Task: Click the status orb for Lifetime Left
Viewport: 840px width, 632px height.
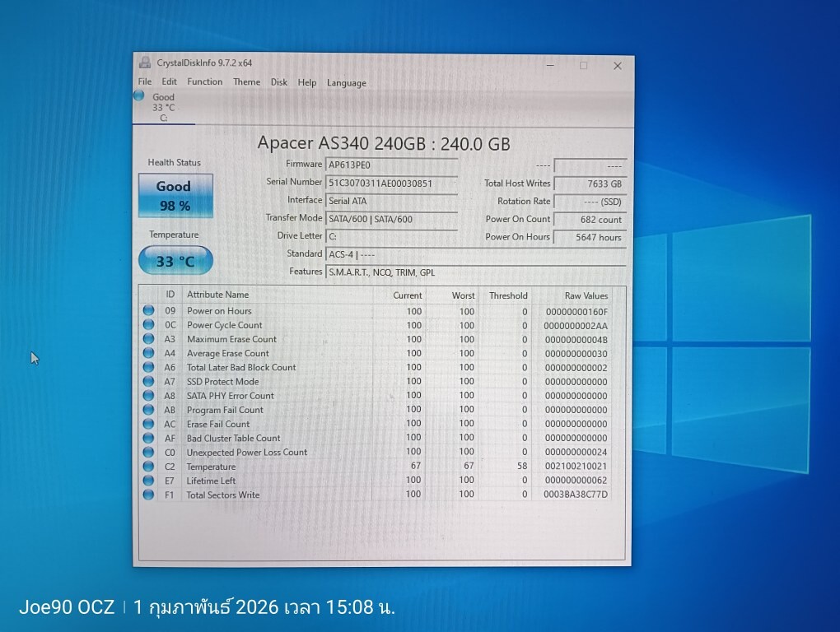Action: 149,481
